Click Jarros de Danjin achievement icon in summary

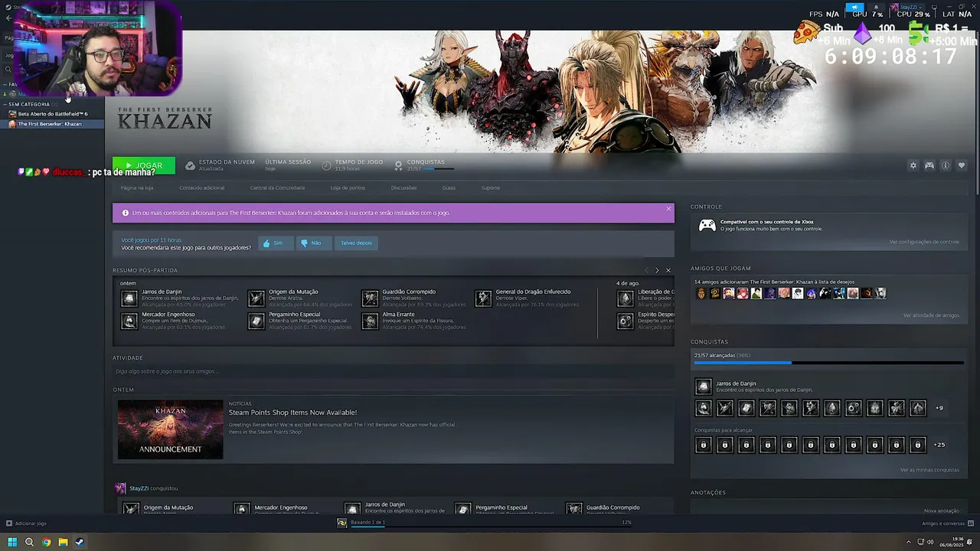coord(129,298)
